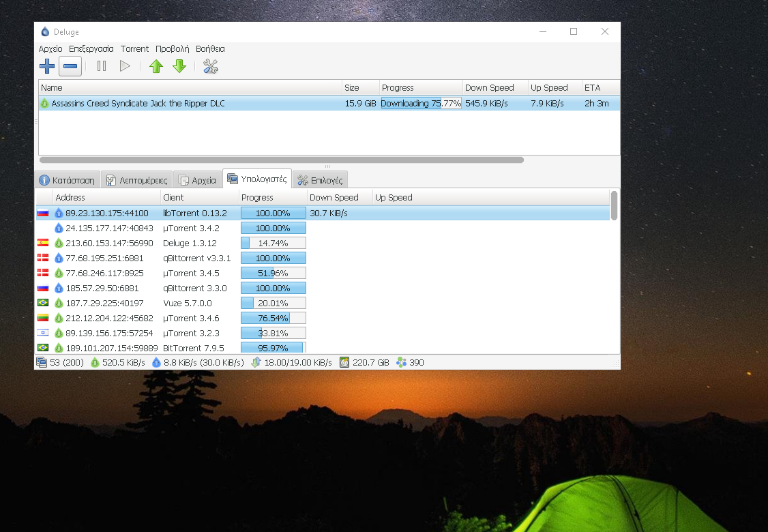Pause the selected torrent
Image resolution: width=768 pixels, height=532 pixels.
pyautogui.click(x=102, y=66)
